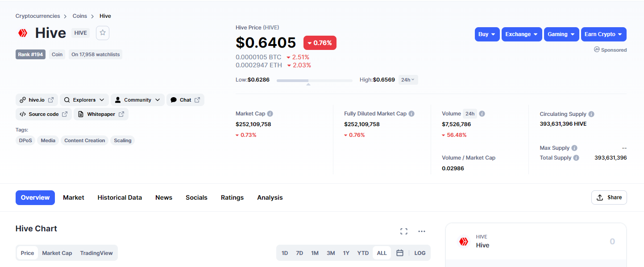Select the TradingView chart toggle
Screen dimensions: 644x267
coord(96,253)
